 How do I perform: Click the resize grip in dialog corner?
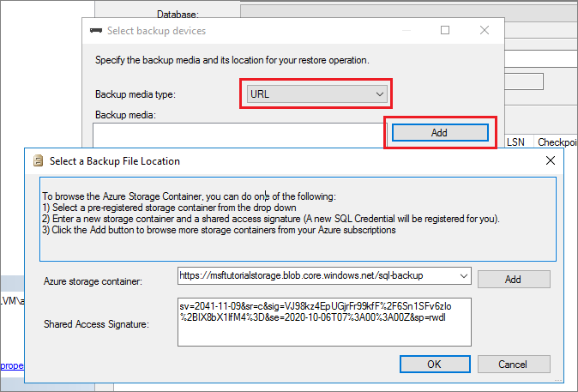point(561,377)
